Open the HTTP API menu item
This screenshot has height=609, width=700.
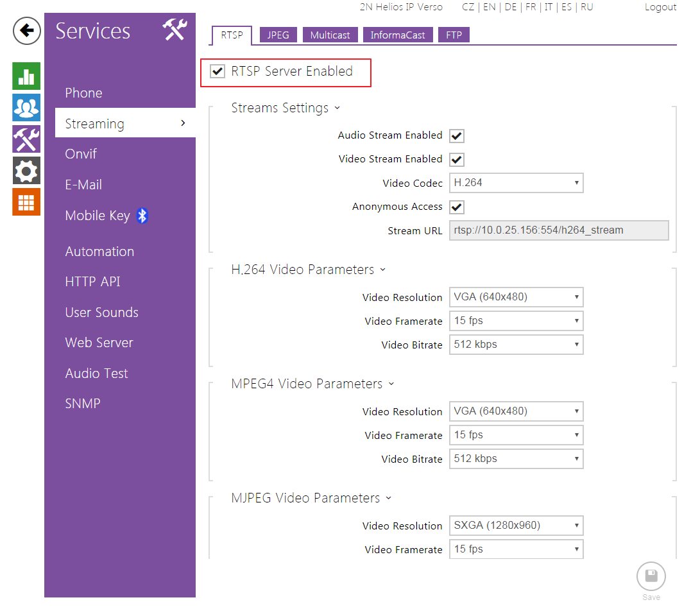coord(92,282)
